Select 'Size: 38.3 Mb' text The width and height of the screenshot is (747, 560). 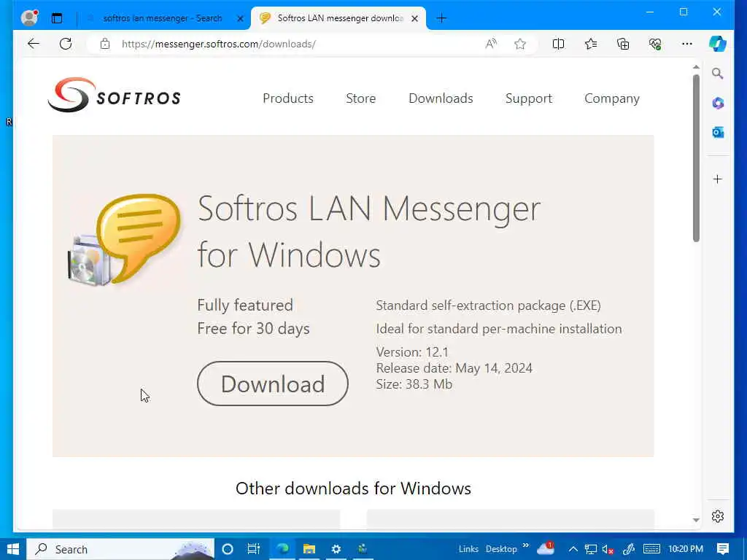click(414, 384)
